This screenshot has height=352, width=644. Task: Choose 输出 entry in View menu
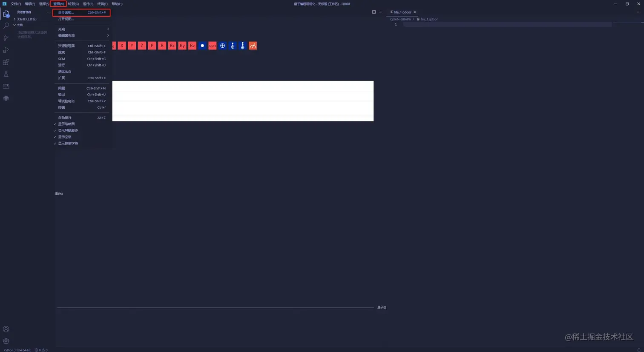coord(81,95)
